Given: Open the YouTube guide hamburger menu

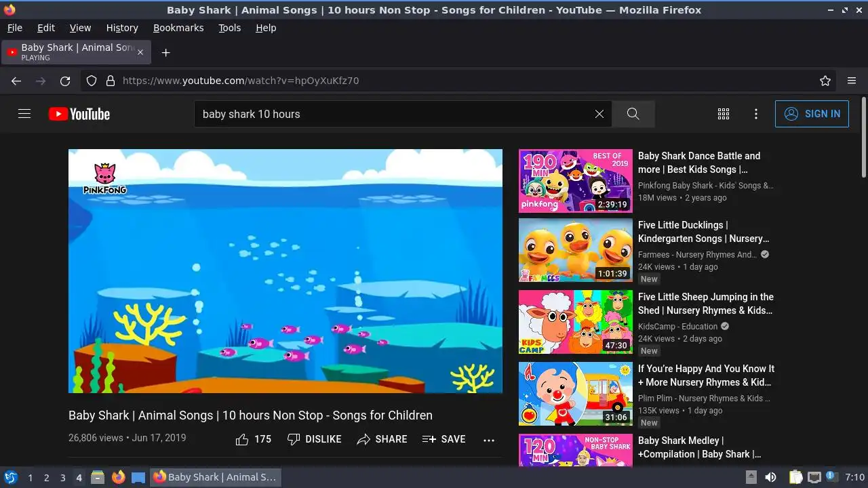Looking at the screenshot, I should (24, 114).
